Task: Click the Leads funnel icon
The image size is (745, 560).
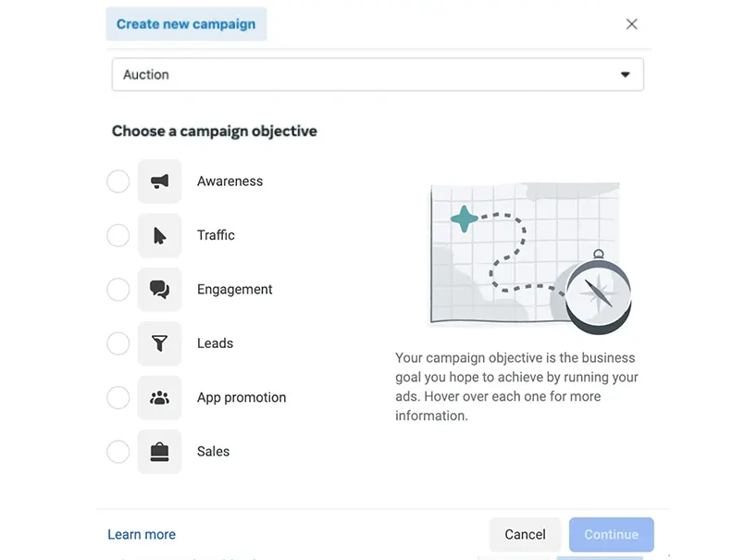Action: coord(159,343)
